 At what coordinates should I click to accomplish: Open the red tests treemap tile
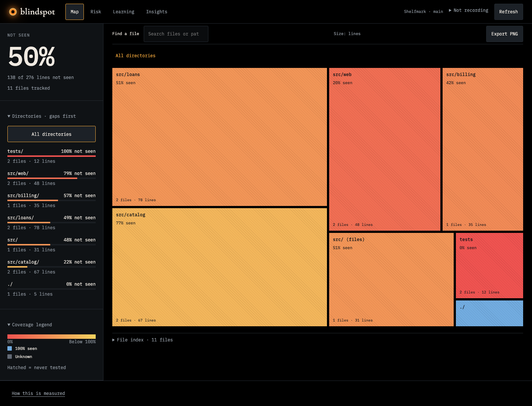pyautogui.click(x=490, y=265)
